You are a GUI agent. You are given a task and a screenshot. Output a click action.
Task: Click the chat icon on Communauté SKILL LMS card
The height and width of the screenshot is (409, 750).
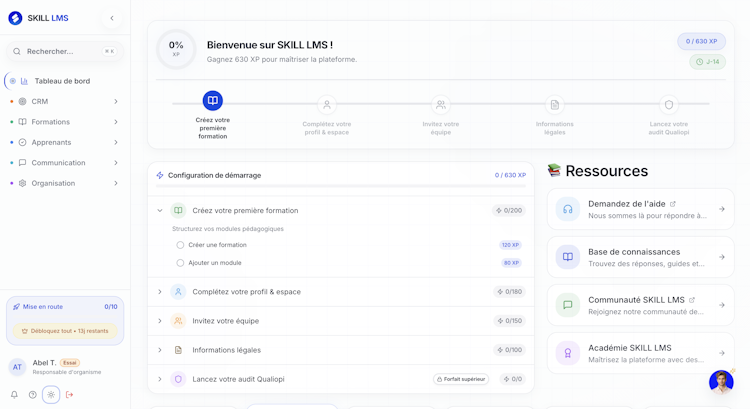(x=568, y=305)
